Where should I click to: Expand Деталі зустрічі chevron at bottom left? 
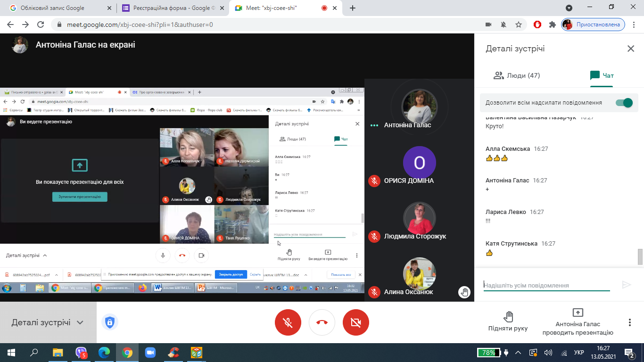[x=80, y=322]
